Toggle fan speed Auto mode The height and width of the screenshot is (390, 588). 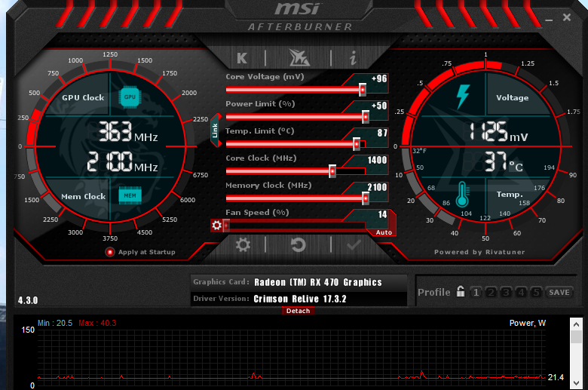[384, 232]
